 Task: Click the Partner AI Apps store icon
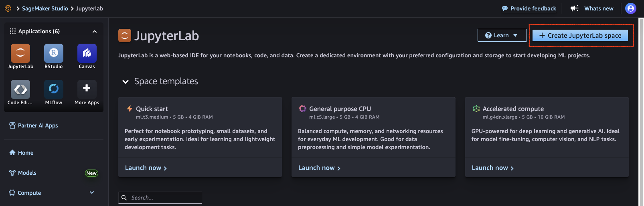pyautogui.click(x=12, y=125)
